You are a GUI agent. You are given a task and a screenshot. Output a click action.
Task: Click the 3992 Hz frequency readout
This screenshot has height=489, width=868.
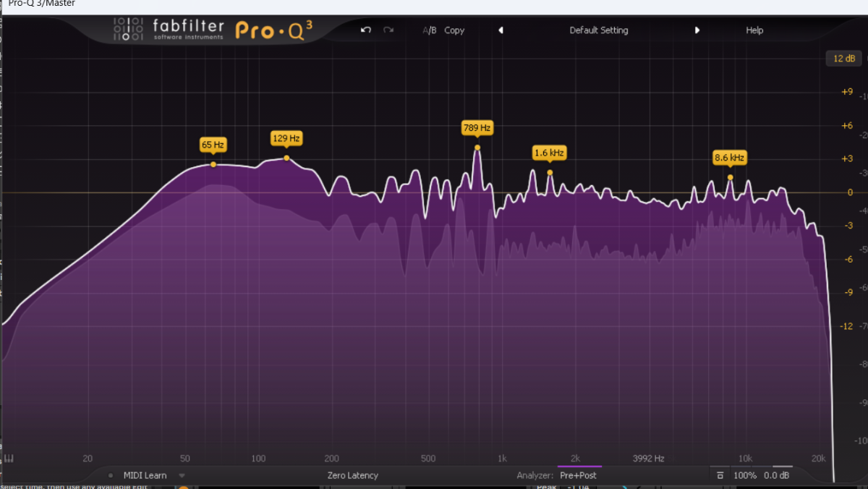(x=648, y=458)
